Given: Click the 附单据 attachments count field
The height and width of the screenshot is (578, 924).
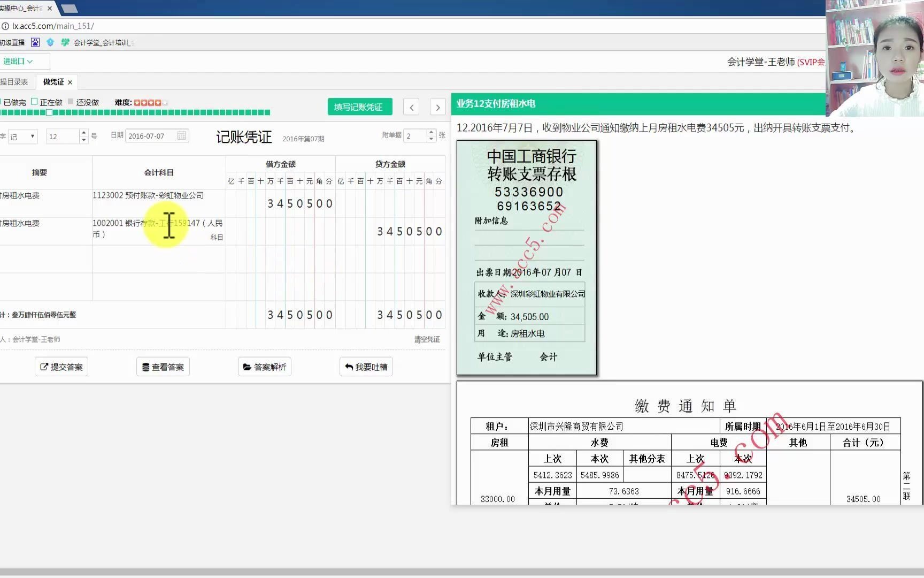Looking at the screenshot, I should point(415,135).
